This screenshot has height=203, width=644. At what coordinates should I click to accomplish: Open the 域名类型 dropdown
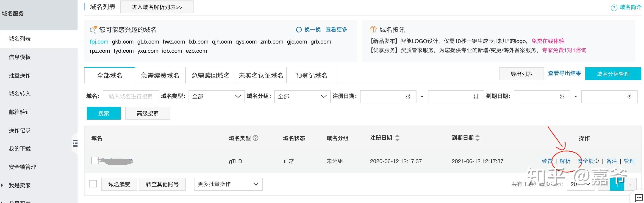[217, 96]
